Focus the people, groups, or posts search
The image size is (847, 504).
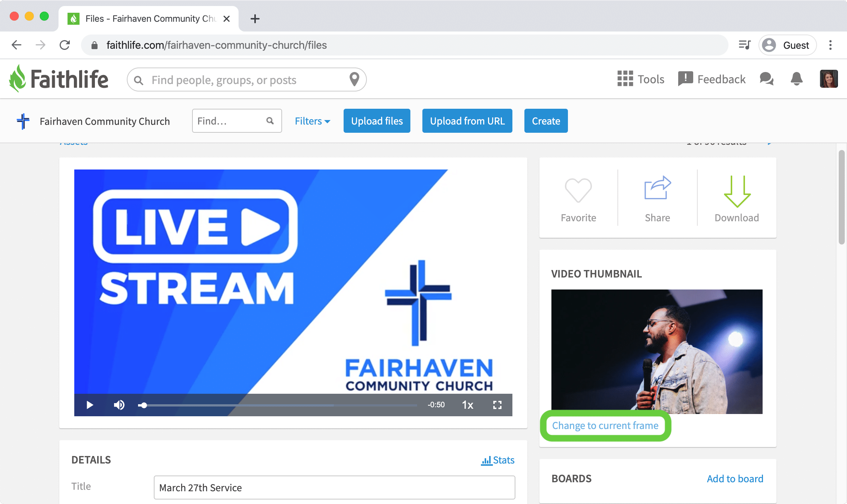click(246, 79)
